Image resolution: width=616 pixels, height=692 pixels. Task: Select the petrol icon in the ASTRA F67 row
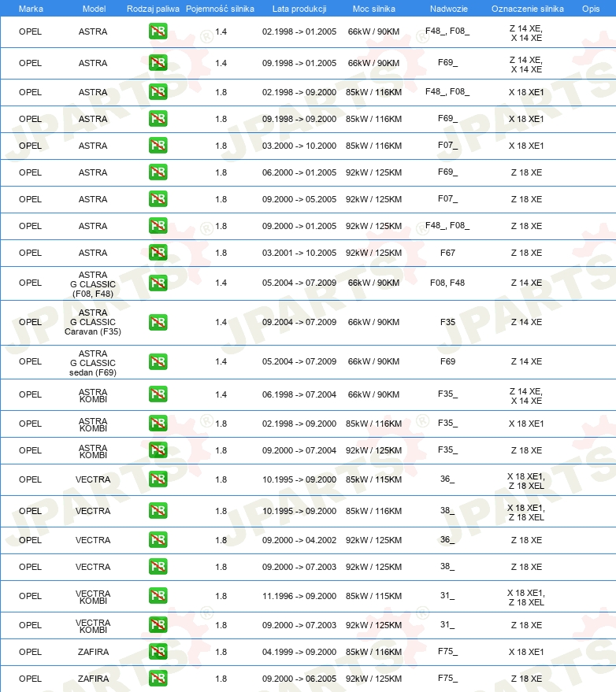158,253
